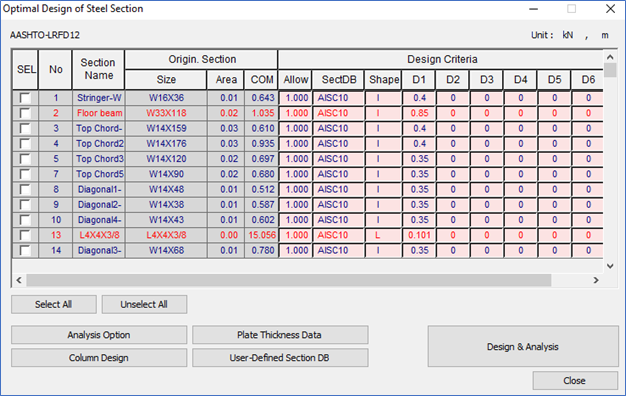Click COM value 15.056
This screenshot has height=396, width=626.
click(262, 235)
